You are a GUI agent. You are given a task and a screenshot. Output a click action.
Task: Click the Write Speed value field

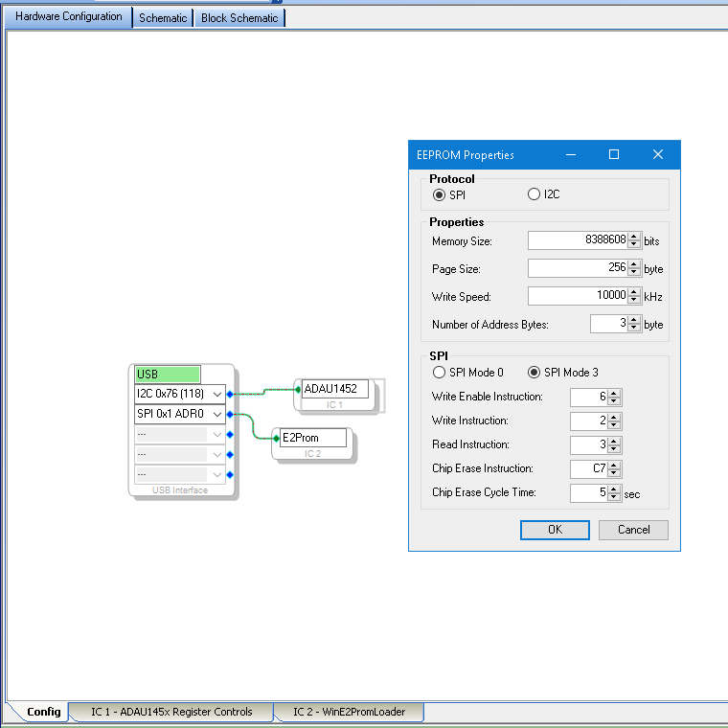tap(578, 296)
